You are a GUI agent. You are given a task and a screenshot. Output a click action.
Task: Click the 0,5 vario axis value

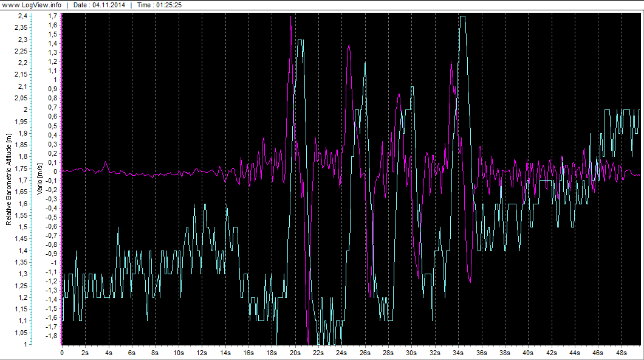pos(53,126)
